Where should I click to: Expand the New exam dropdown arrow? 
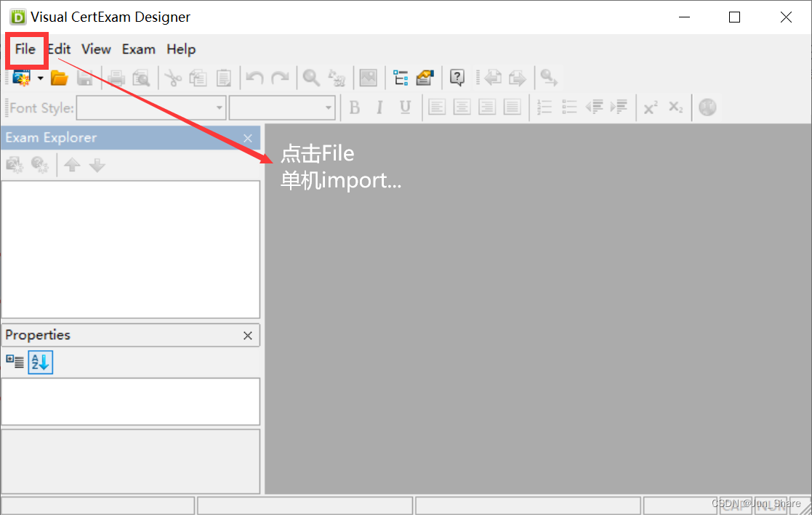pyautogui.click(x=41, y=78)
